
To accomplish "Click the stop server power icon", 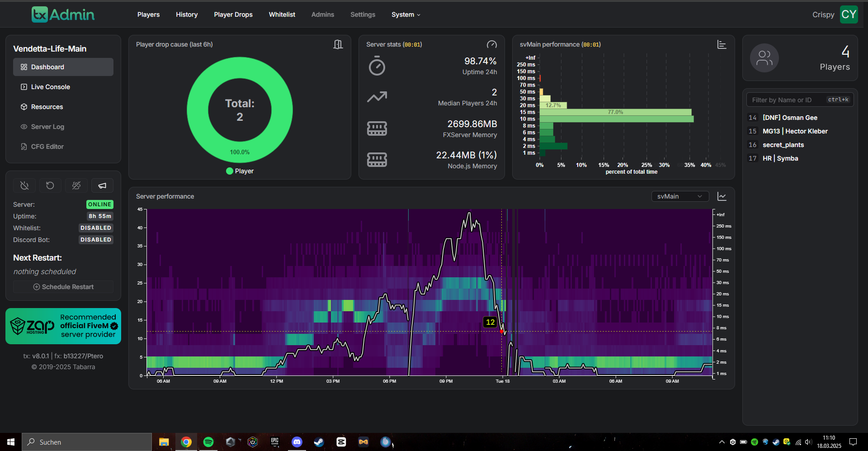I will click(x=24, y=185).
